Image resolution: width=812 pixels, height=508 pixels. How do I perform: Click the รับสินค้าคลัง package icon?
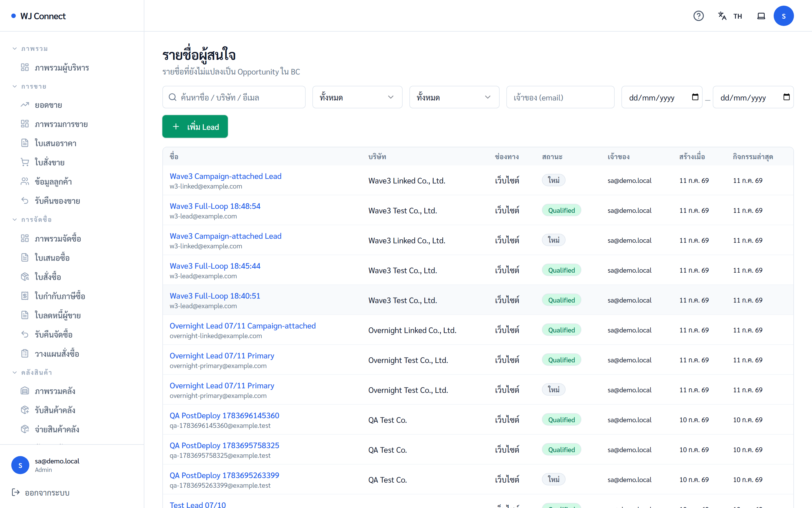click(25, 410)
